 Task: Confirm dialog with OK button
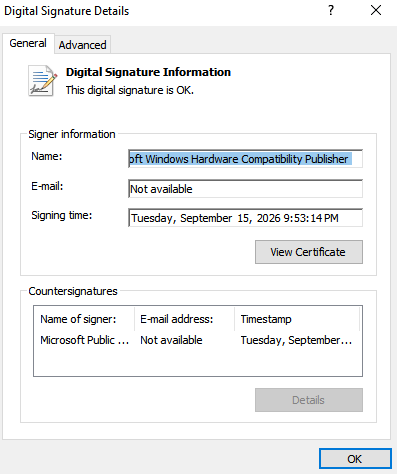(355, 459)
